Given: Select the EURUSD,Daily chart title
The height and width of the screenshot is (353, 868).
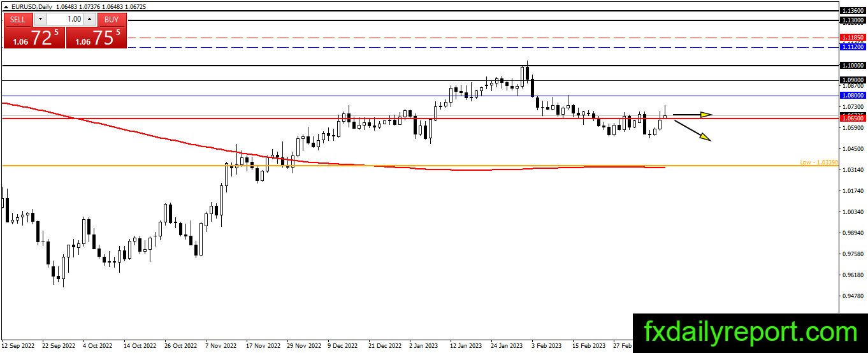Looking at the screenshot, I should [x=33, y=6].
